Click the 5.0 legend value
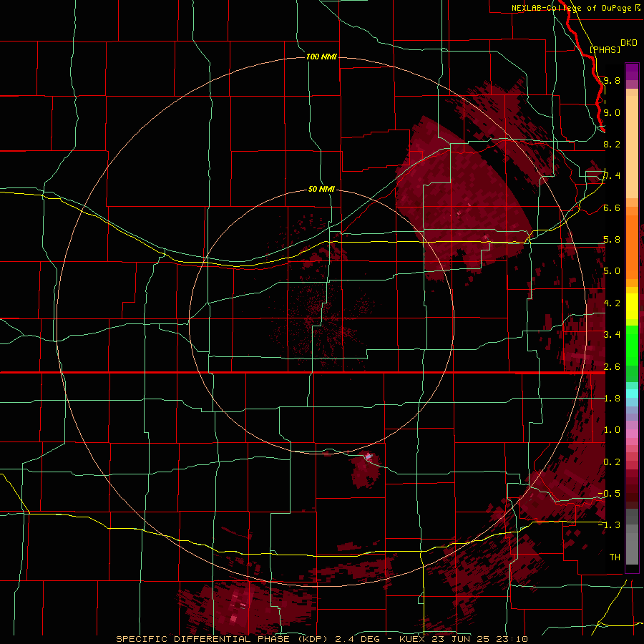 tap(612, 271)
